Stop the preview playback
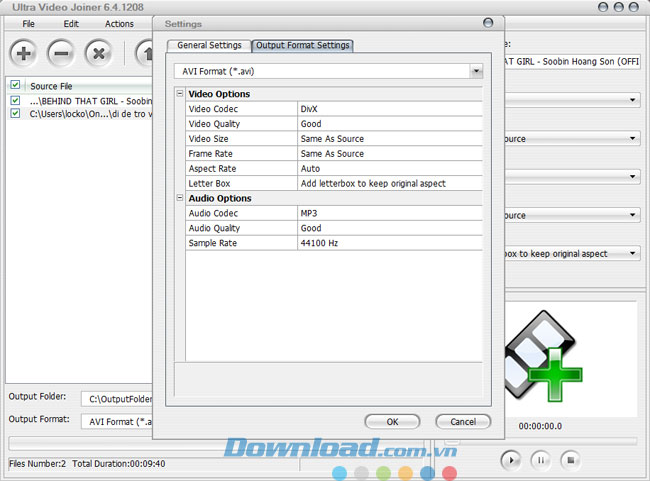 click(569, 460)
